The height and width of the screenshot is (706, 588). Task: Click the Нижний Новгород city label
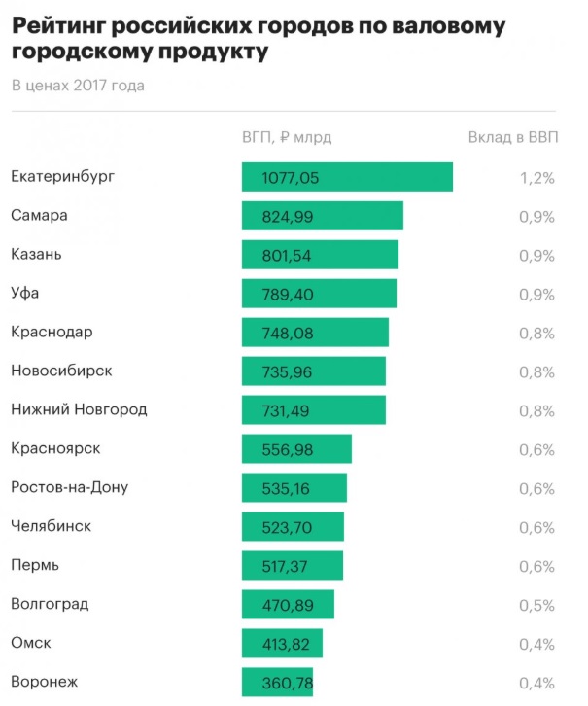click(79, 409)
